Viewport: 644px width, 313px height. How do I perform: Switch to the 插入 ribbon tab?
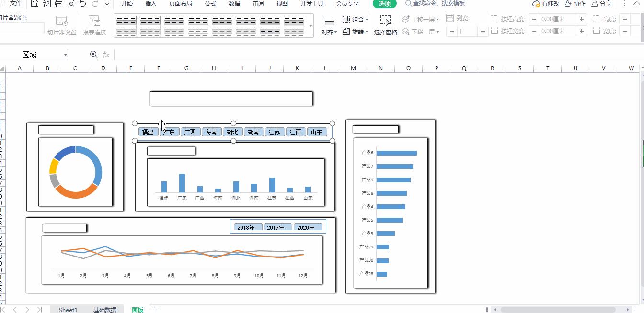(x=150, y=3)
